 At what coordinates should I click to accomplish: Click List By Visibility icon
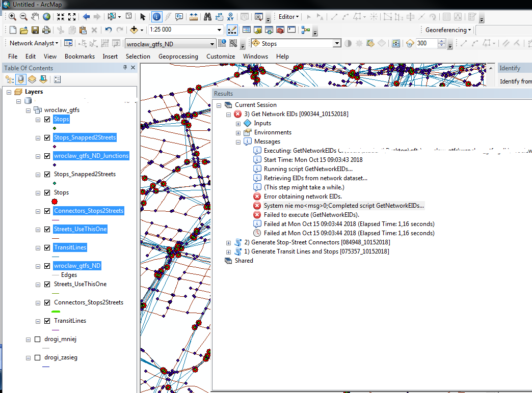32,79
